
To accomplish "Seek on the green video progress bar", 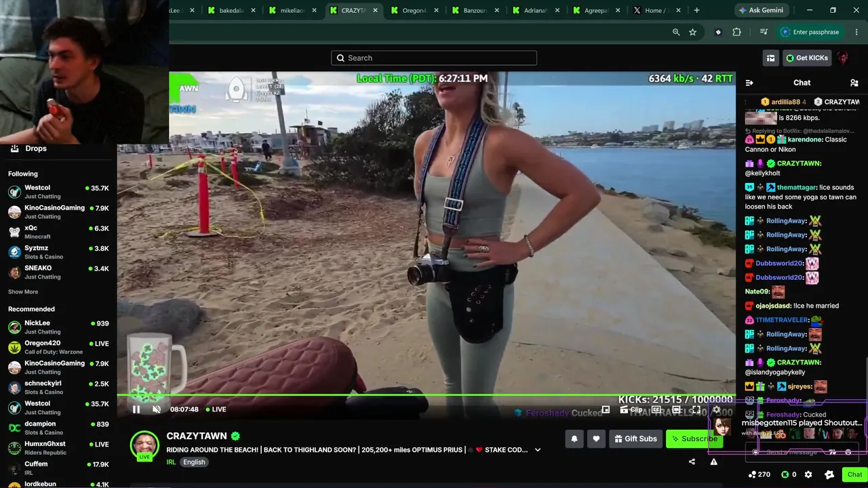I will click(426, 394).
